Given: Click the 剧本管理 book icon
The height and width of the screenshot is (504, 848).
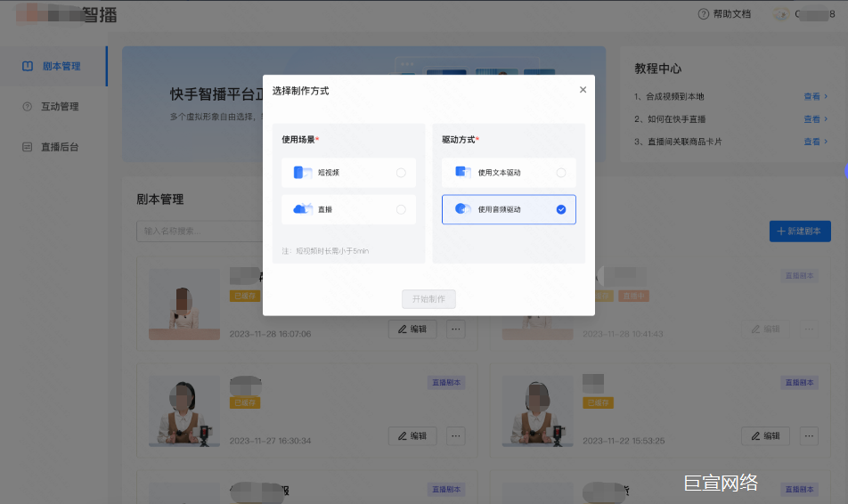Looking at the screenshot, I should point(28,66).
